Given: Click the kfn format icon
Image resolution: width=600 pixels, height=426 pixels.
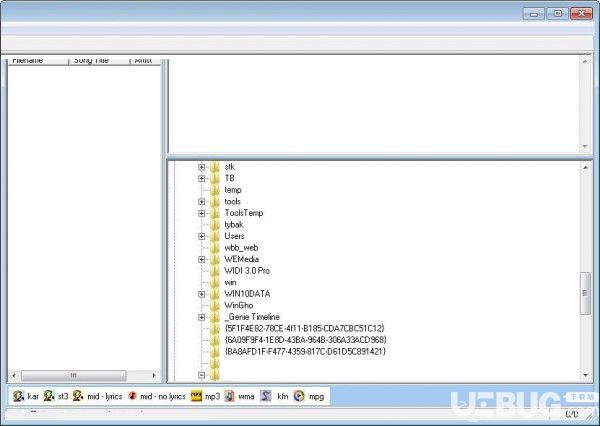Looking at the screenshot, I should (x=266, y=396).
